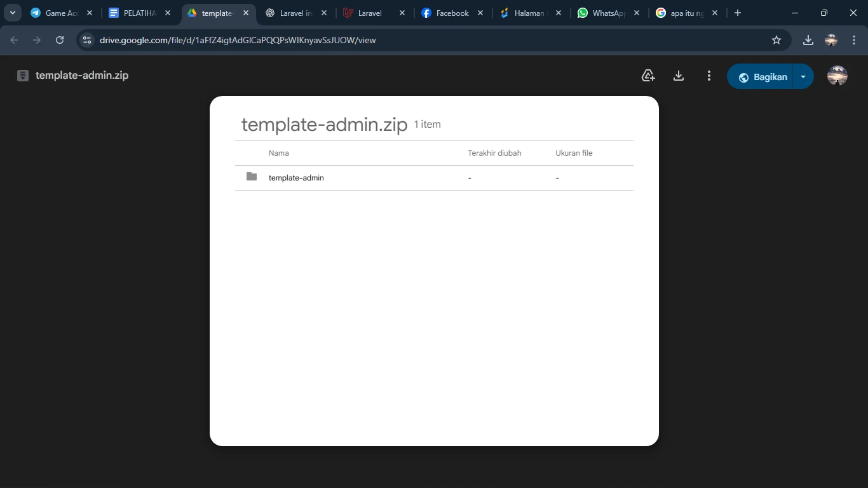Image resolution: width=868 pixels, height=488 pixels.
Task: Reload the page with the refresh icon
Action: pyautogui.click(x=60, y=40)
